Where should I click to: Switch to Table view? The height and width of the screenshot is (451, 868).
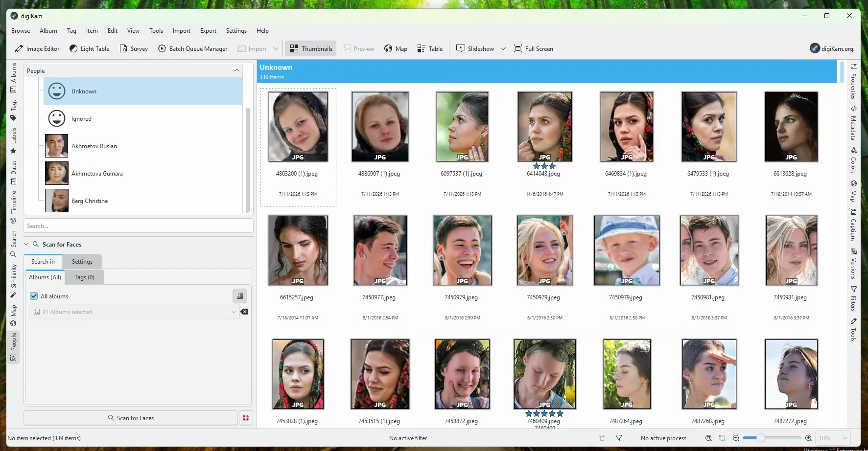click(430, 48)
